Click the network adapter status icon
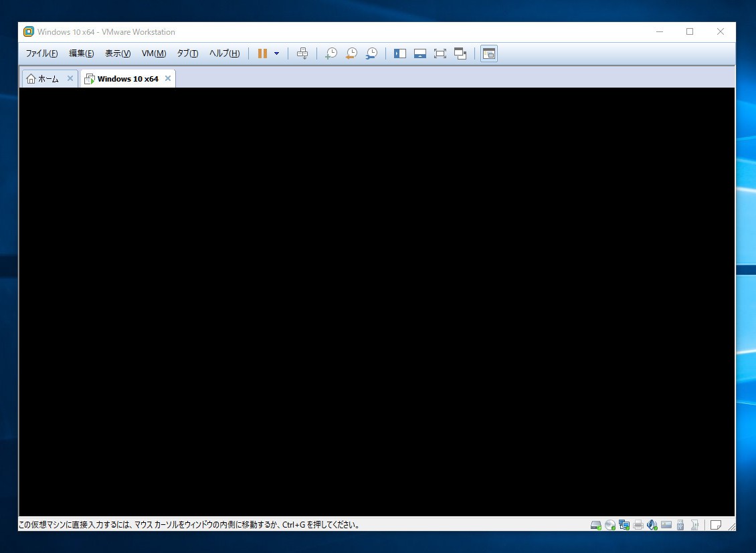Screen dimensions: 756x553 coord(624,525)
